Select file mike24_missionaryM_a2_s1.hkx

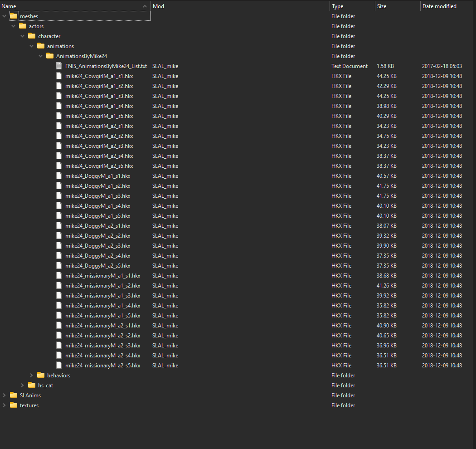(102, 326)
